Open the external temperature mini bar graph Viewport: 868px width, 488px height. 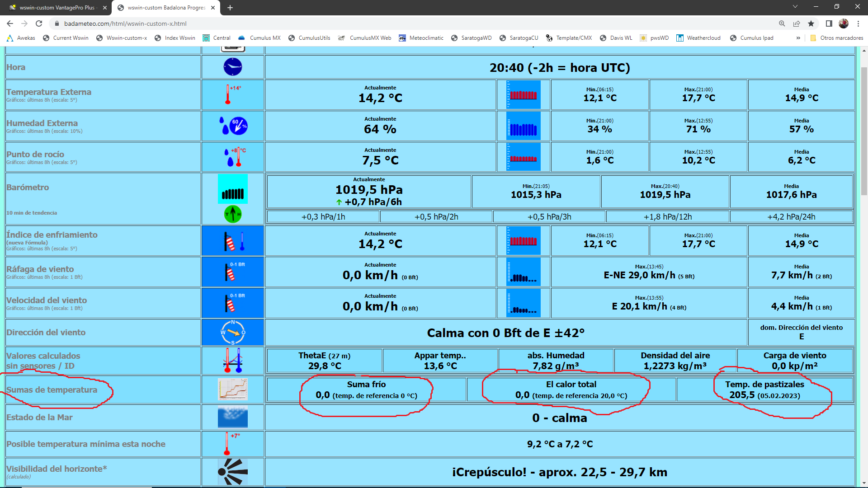(523, 95)
